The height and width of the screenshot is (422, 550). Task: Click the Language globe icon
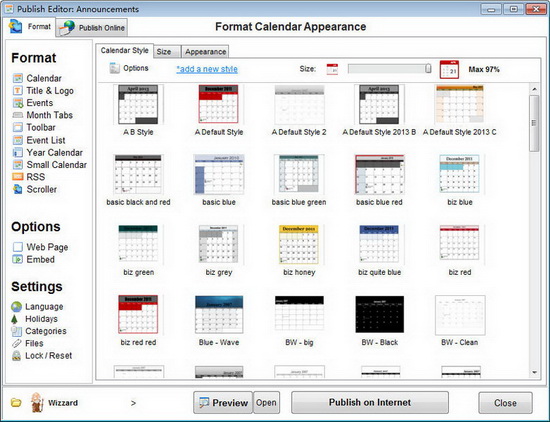(x=16, y=307)
